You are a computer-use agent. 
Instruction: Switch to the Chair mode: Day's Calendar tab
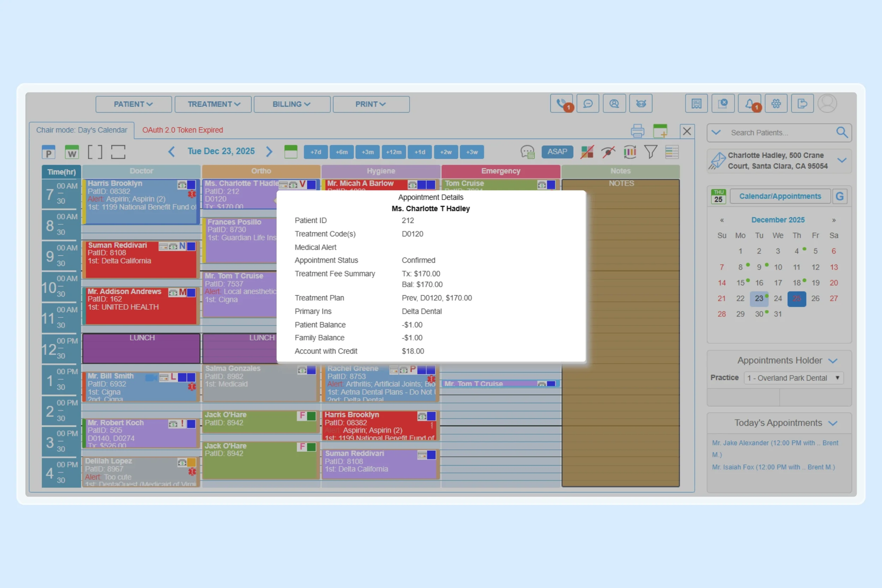[82, 130]
